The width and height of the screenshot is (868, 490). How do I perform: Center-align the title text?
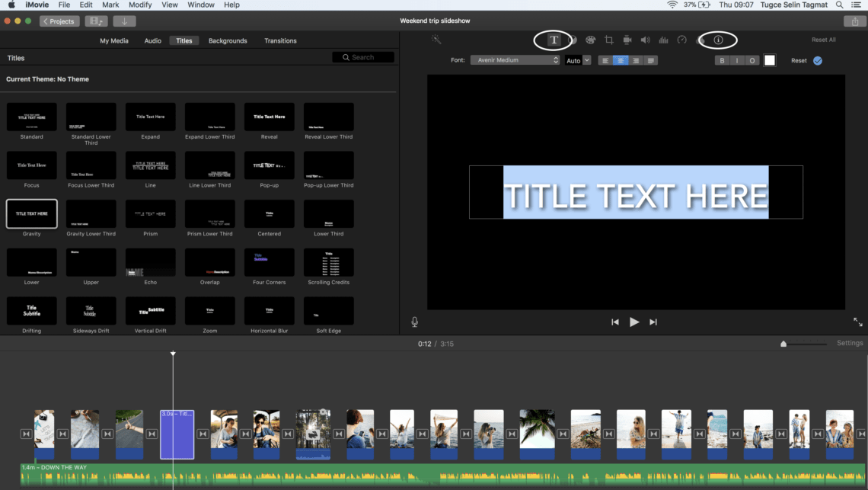pyautogui.click(x=621, y=60)
